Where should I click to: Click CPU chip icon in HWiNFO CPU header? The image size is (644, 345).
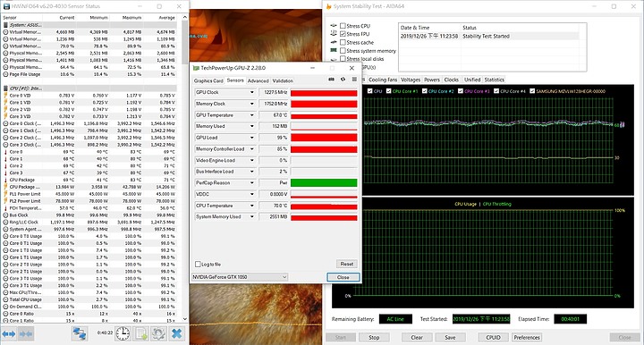(x=5, y=88)
